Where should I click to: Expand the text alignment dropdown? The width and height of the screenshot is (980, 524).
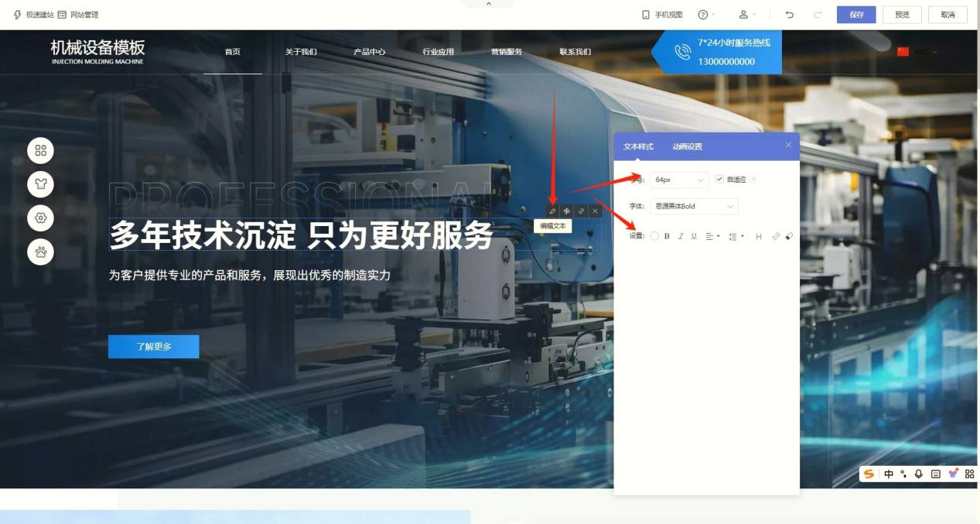(x=712, y=236)
